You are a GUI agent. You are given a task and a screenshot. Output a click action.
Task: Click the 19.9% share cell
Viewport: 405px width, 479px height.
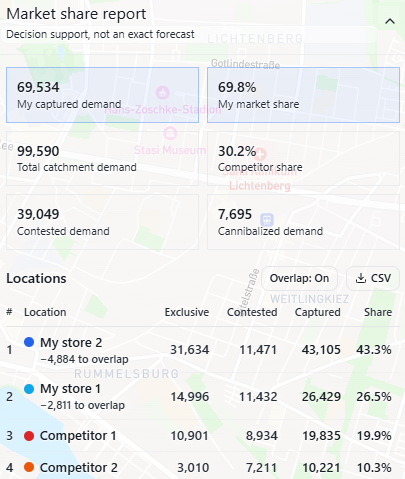tap(374, 436)
